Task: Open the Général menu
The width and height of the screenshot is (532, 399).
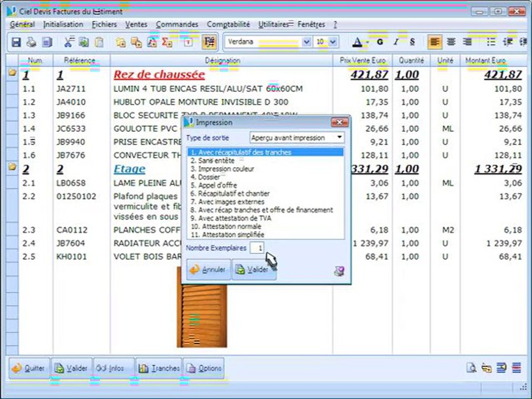Action: tap(22, 24)
